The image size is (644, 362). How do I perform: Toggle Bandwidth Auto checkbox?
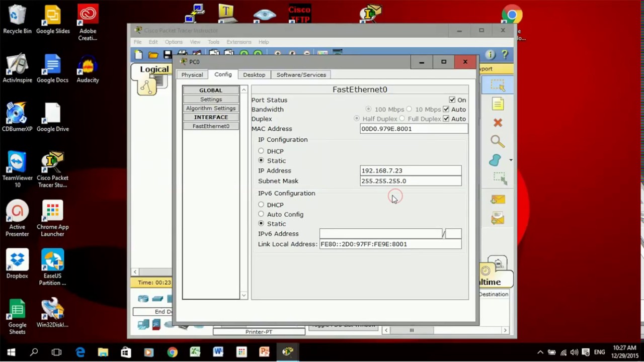pyautogui.click(x=446, y=109)
